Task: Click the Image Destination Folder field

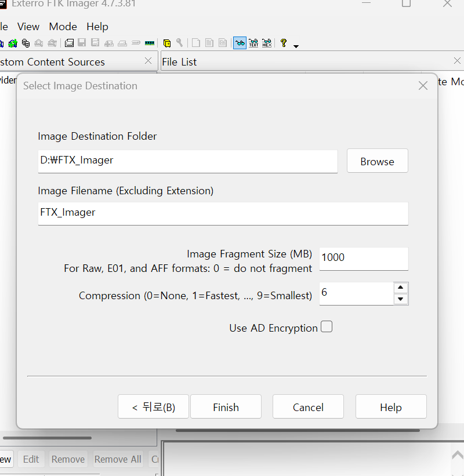Action: click(x=188, y=161)
